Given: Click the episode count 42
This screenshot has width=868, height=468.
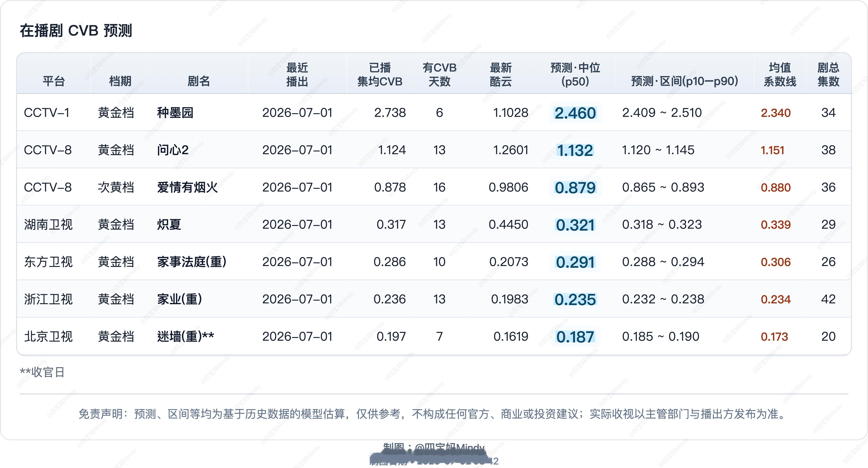Looking at the screenshot, I should point(828,299).
